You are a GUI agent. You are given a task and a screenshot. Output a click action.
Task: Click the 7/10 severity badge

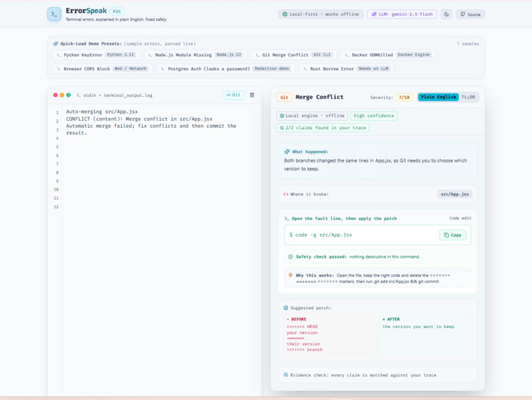(x=404, y=98)
